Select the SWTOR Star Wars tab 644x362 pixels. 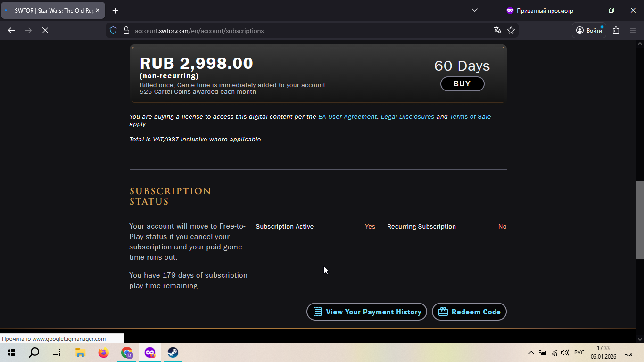[x=53, y=10]
